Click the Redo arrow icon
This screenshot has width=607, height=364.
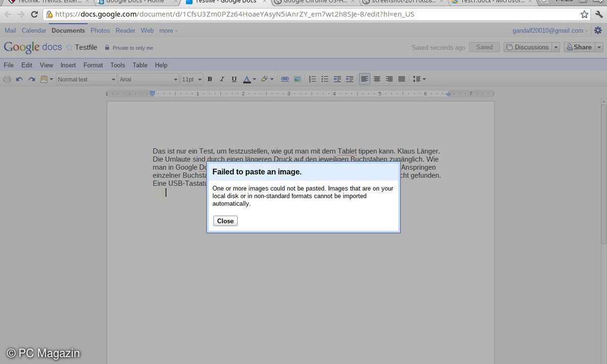[x=31, y=79]
